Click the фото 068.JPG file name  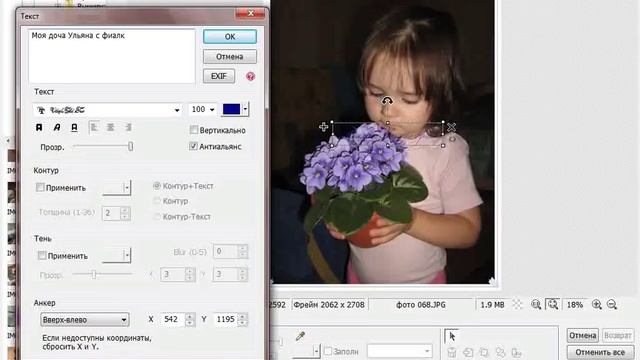[421, 304]
